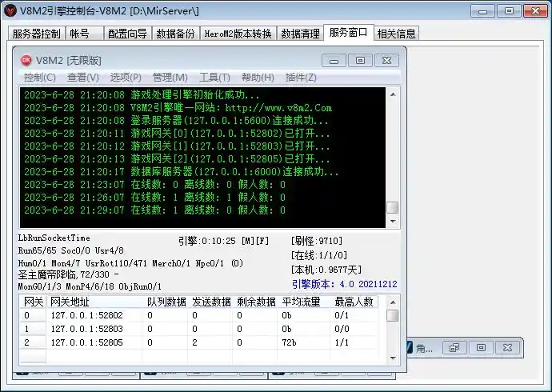
Task: Click the gateway table scrollbar thumb
Action: [393, 315]
